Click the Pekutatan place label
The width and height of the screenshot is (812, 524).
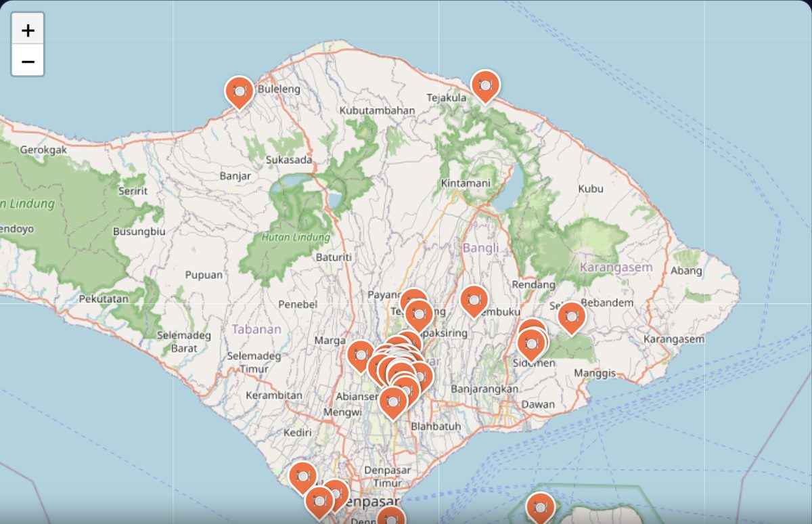pos(104,299)
